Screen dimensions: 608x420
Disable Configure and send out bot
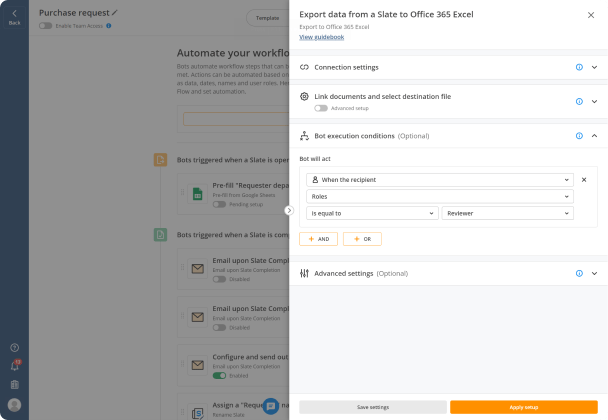pyautogui.click(x=219, y=376)
